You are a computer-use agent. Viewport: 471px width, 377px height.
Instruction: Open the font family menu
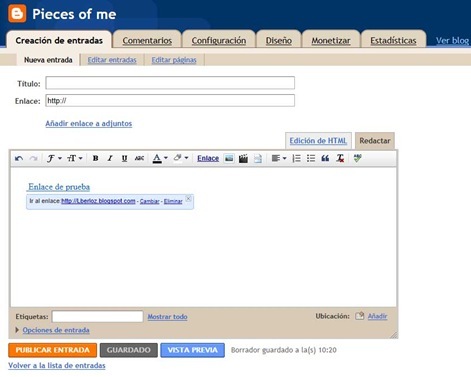pos(54,159)
